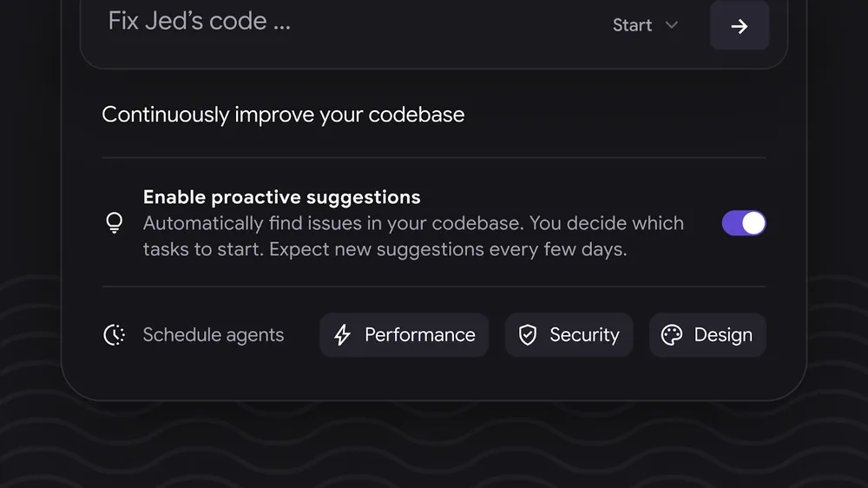
Task: Click the shield checkmark Security icon
Action: click(528, 335)
